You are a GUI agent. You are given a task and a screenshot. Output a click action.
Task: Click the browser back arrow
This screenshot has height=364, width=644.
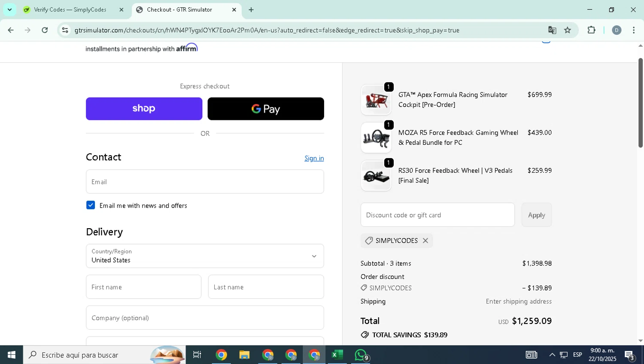tap(11, 30)
